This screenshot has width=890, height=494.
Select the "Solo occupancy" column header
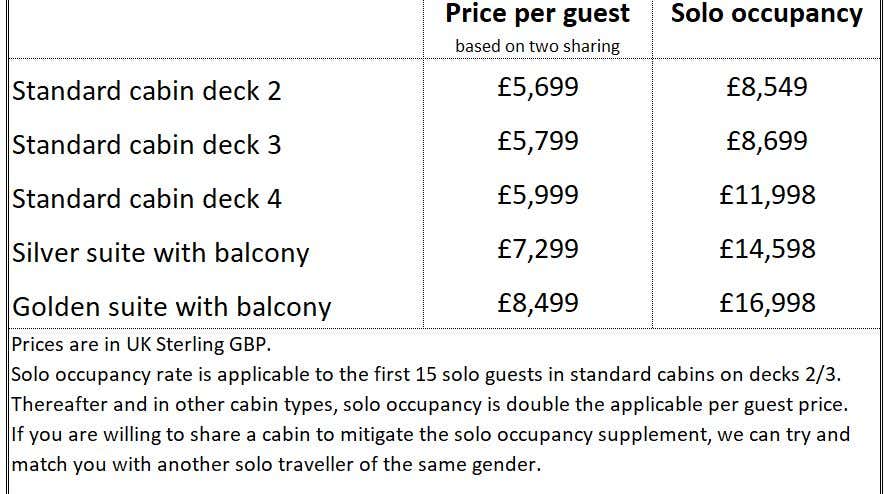click(x=766, y=14)
